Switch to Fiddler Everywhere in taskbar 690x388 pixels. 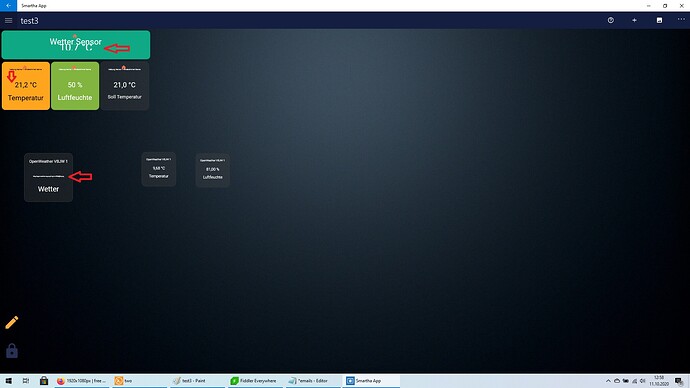(x=255, y=381)
